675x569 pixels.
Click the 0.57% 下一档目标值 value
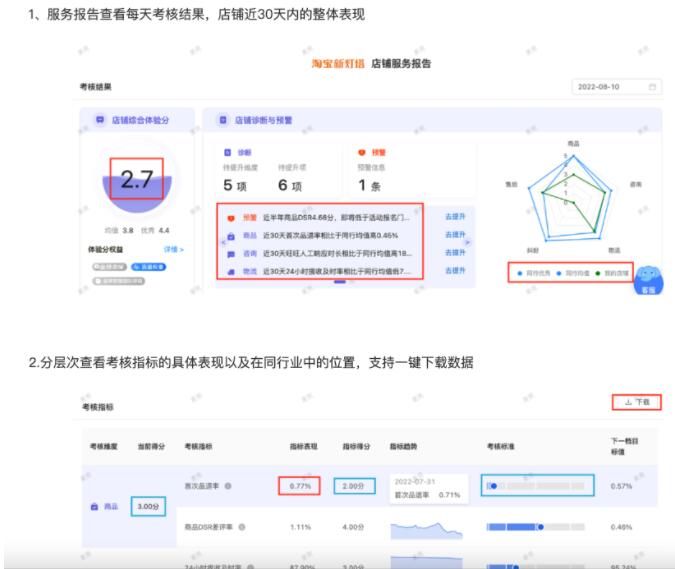point(621,486)
